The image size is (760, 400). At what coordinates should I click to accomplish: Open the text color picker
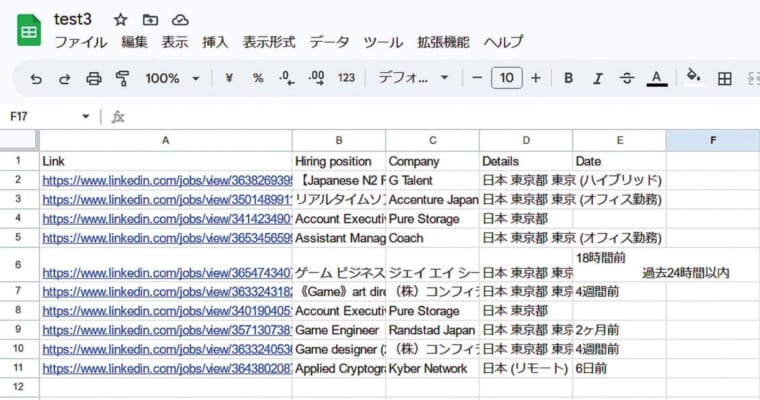click(657, 79)
